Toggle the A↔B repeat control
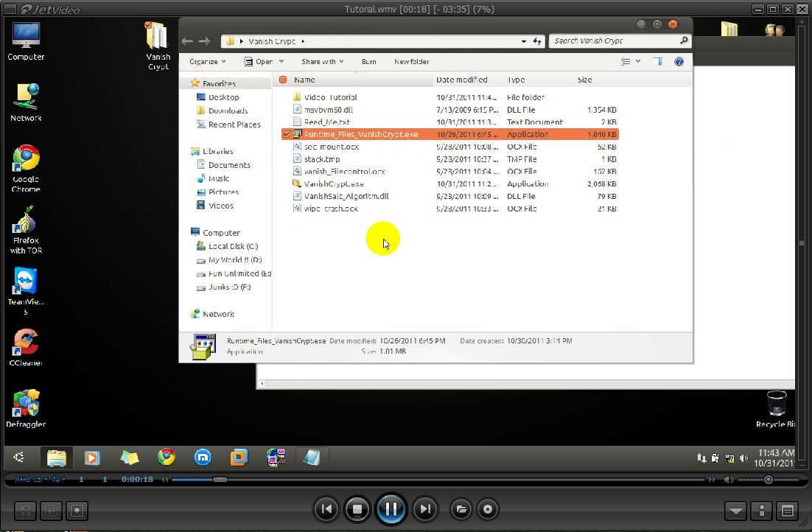This screenshot has height=532, width=812. click(23, 480)
